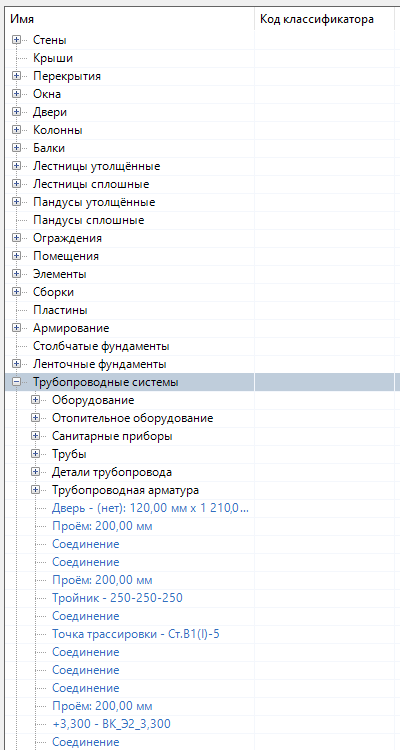The image size is (400, 750).
Task: Click classifier code cell for Стены
Action: pyautogui.click(x=324, y=40)
